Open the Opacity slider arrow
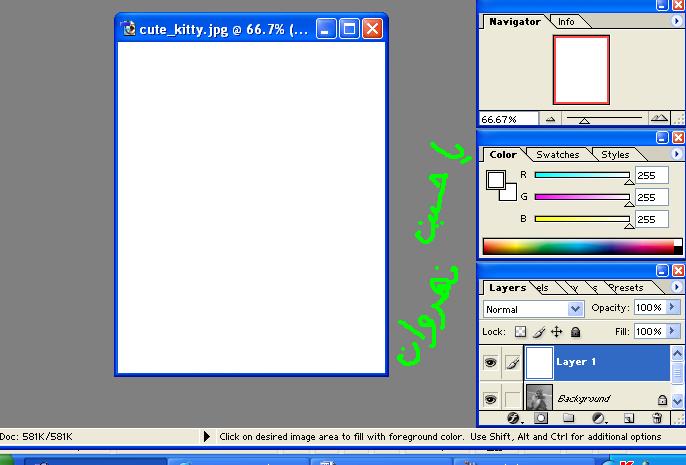Viewport: 686px width, 465px height. pyautogui.click(x=671, y=308)
